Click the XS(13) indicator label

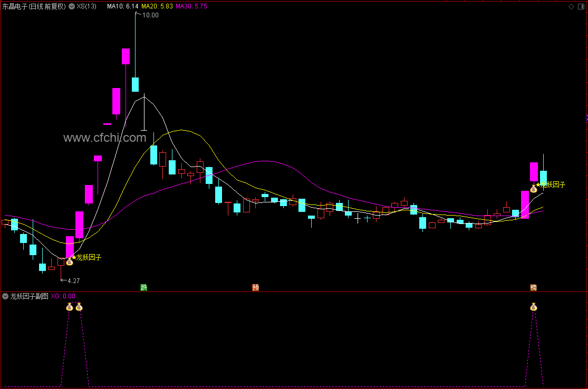86,6
